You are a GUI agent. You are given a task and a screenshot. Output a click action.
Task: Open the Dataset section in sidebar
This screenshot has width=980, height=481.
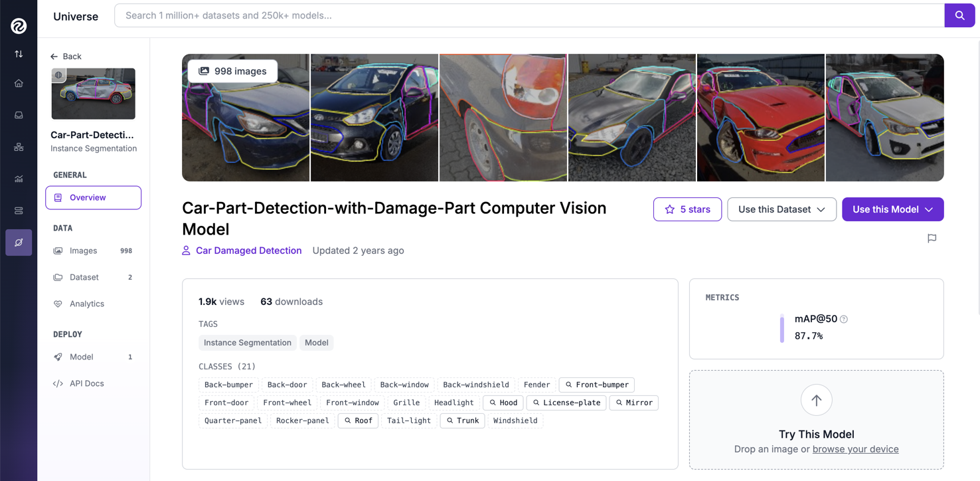tap(93, 277)
